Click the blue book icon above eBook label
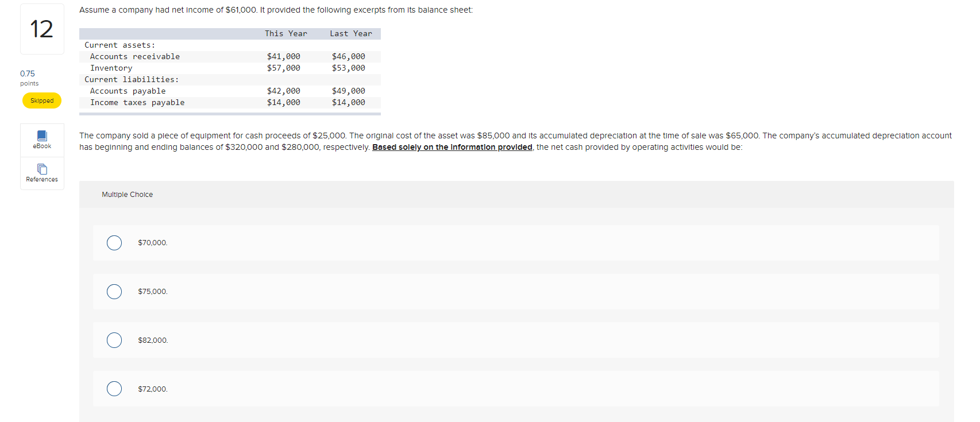Image resolution: width=980 pixels, height=422 pixels. click(41, 135)
